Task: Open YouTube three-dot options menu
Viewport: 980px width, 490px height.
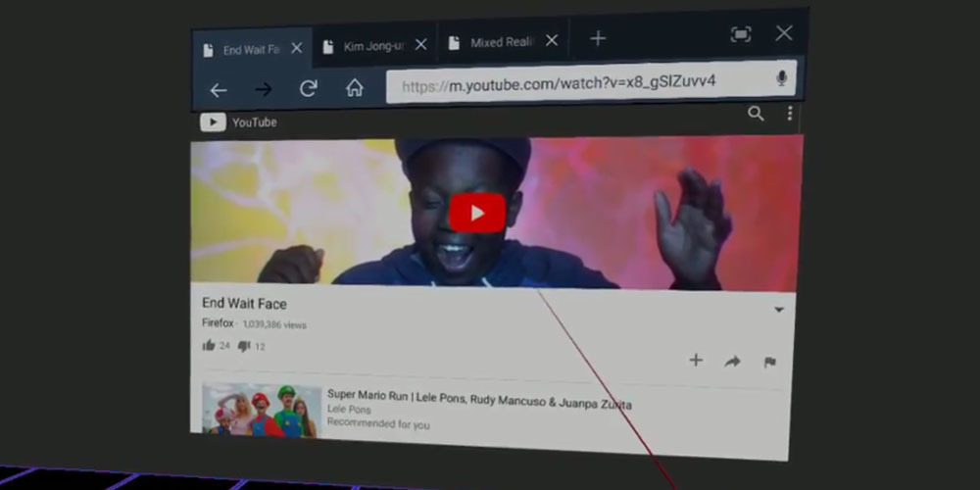Action: click(790, 113)
